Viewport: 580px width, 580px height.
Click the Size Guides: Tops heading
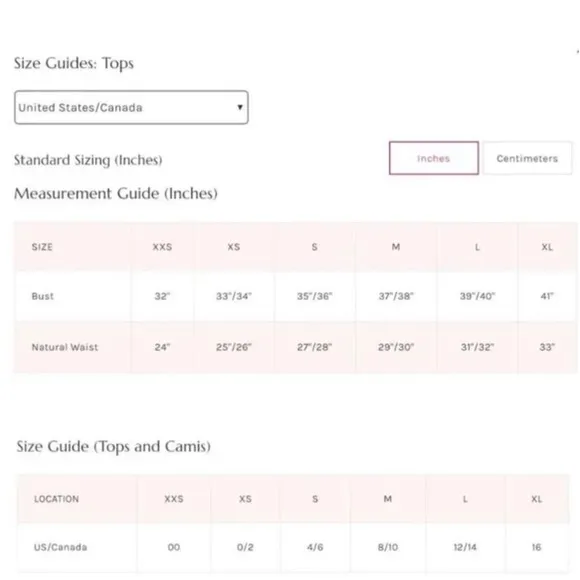(74, 63)
